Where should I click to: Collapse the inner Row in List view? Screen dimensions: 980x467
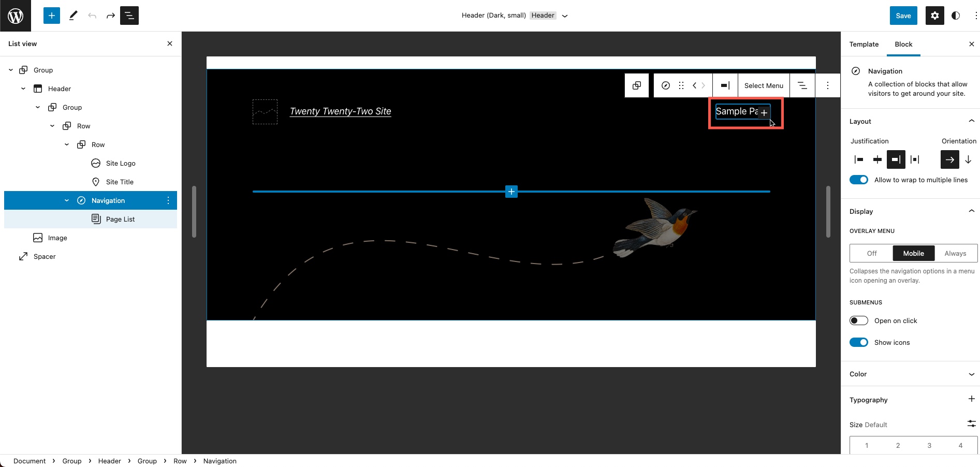point(67,144)
